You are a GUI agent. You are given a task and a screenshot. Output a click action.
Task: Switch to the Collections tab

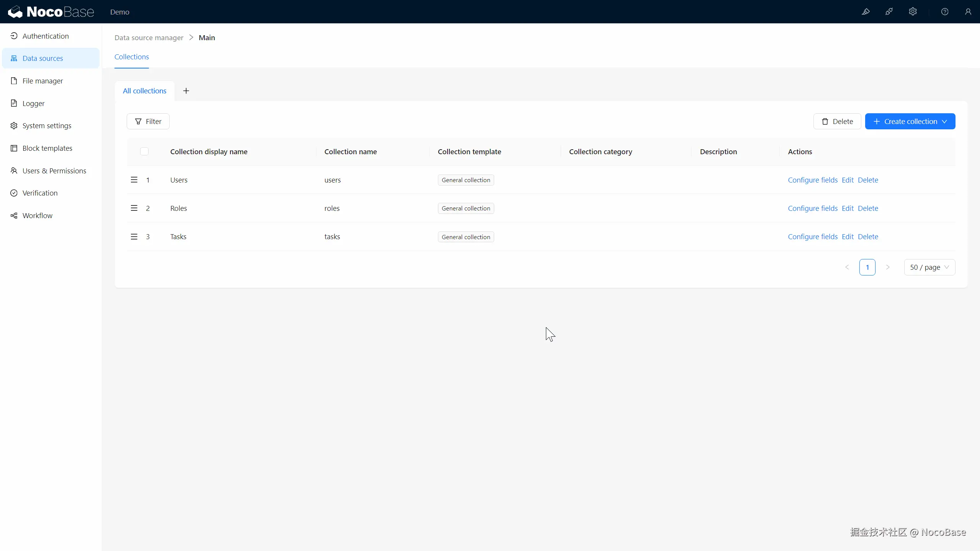click(x=132, y=57)
